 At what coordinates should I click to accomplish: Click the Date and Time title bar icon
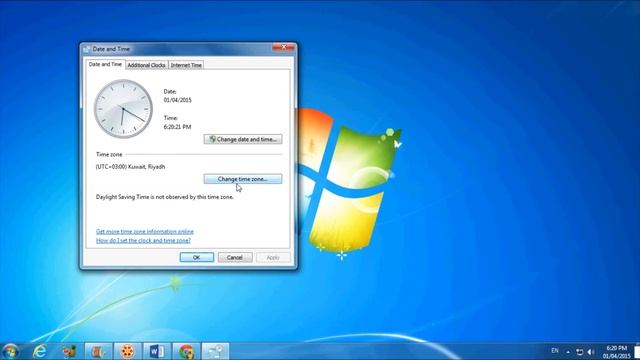click(87, 49)
